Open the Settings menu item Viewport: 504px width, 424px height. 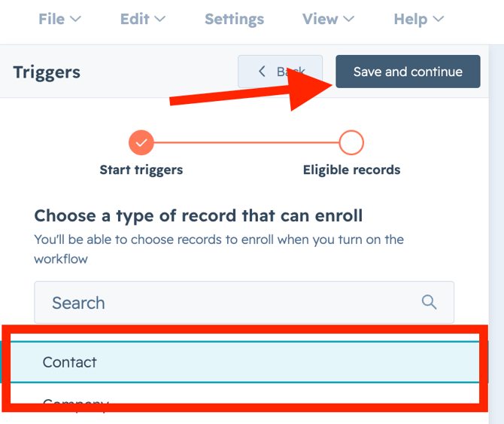point(234,19)
